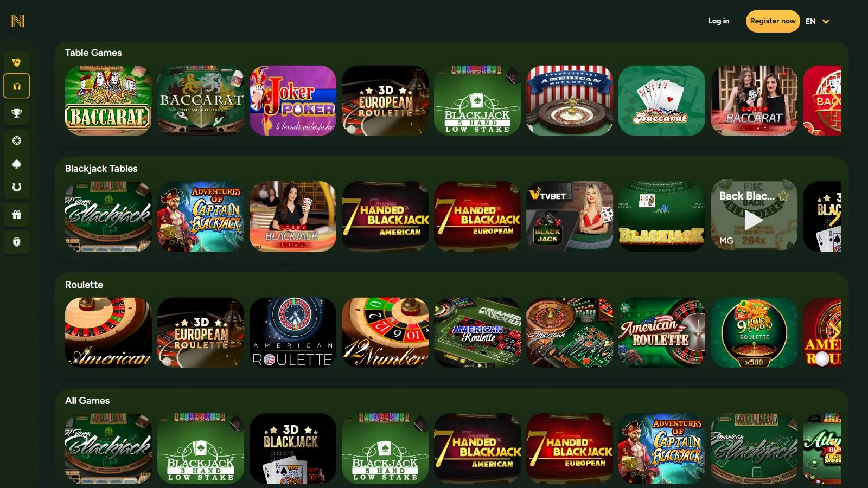The image size is (868, 488).
Task: Open the trophy tournaments icon
Action: (17, 113)
